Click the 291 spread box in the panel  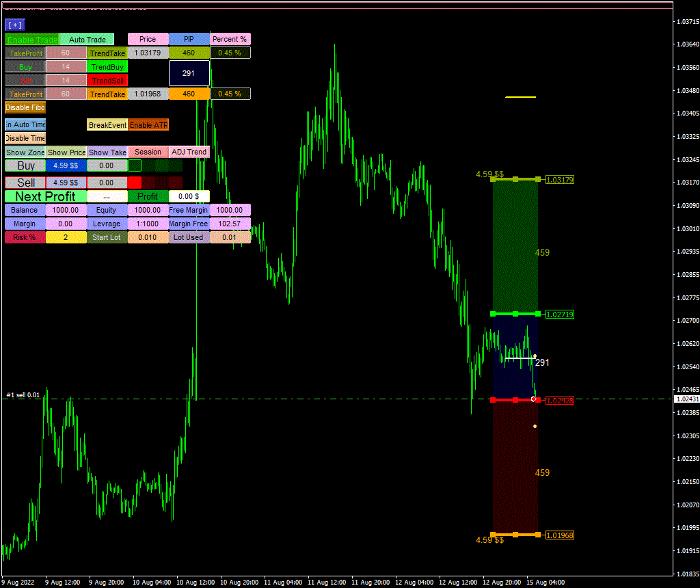[189, 73]
